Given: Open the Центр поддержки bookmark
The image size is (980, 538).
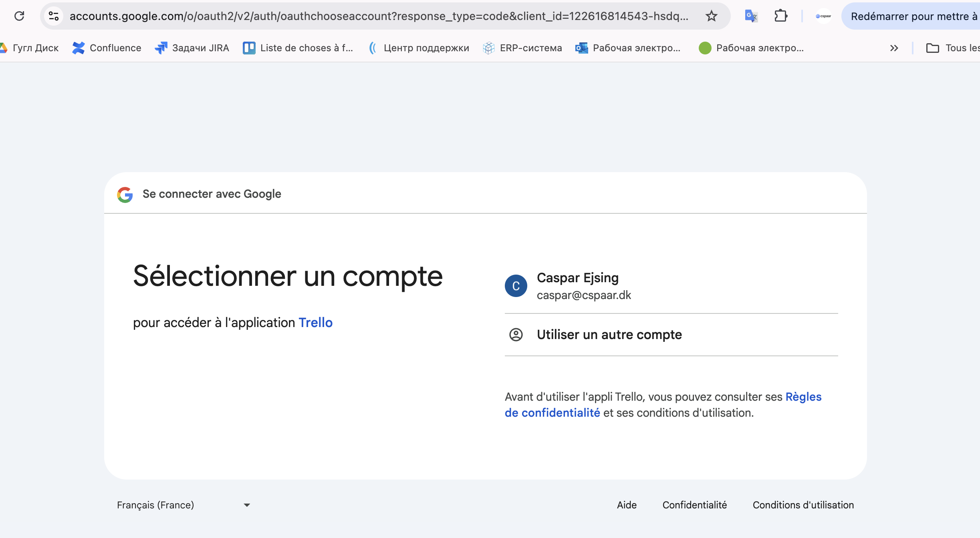Looking at the screenshot, I should tap(419, 48).
